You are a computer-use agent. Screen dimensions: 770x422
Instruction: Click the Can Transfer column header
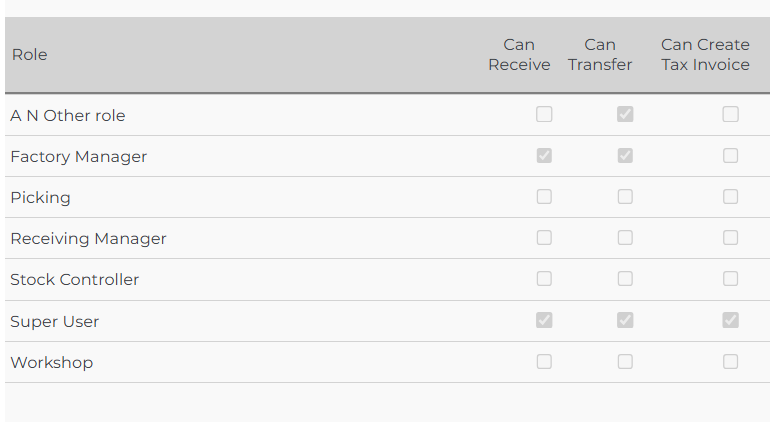point(600,55)
